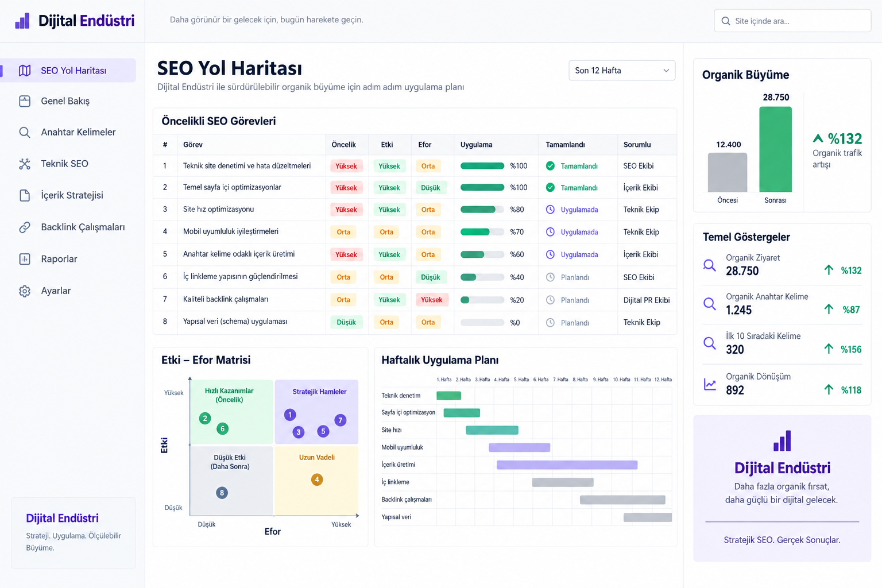The height and width of the screenshot is (588, 882).
Task: Click the Raporlar chart icon
Action: pyautogui.click(x=25, y=259)
